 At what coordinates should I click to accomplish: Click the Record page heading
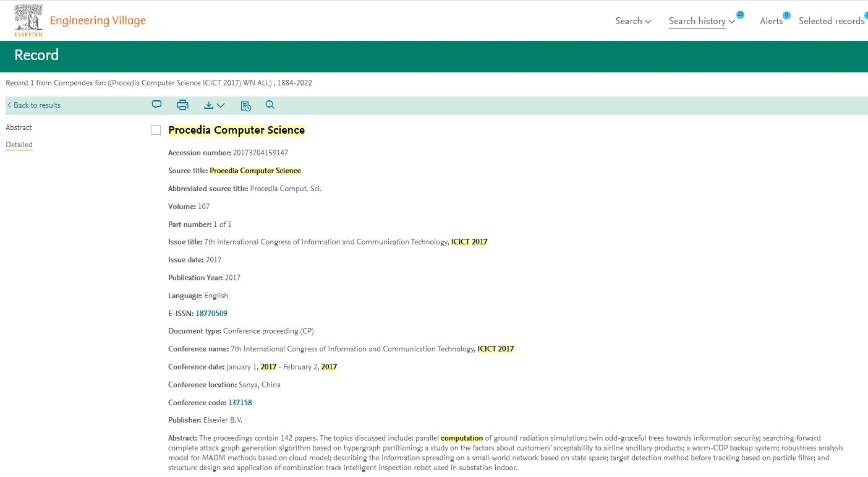(36, 55)
